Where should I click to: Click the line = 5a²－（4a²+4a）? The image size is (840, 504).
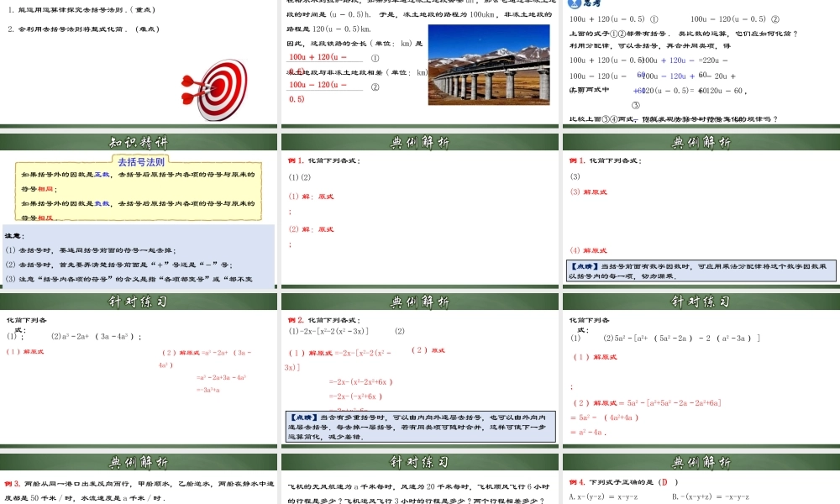point(604,417)
